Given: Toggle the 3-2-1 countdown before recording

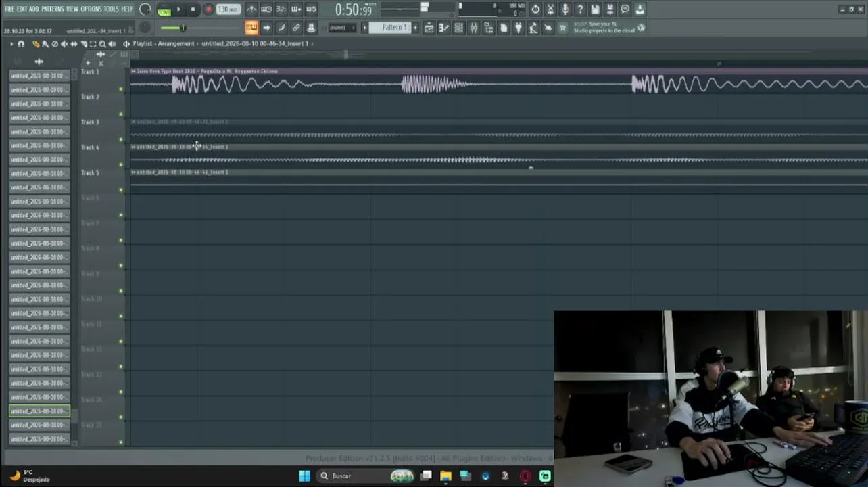Looking at the screenshot, I should (x=281, y=9).
